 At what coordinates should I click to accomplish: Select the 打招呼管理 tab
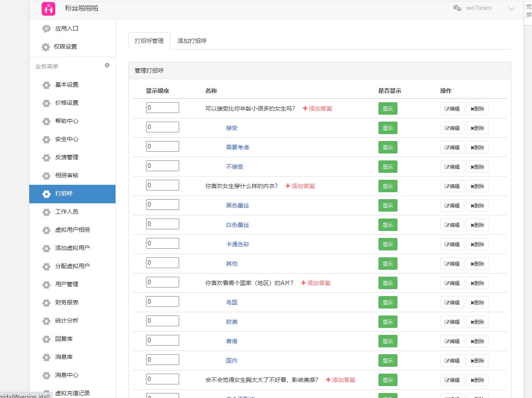coord(149,41)
